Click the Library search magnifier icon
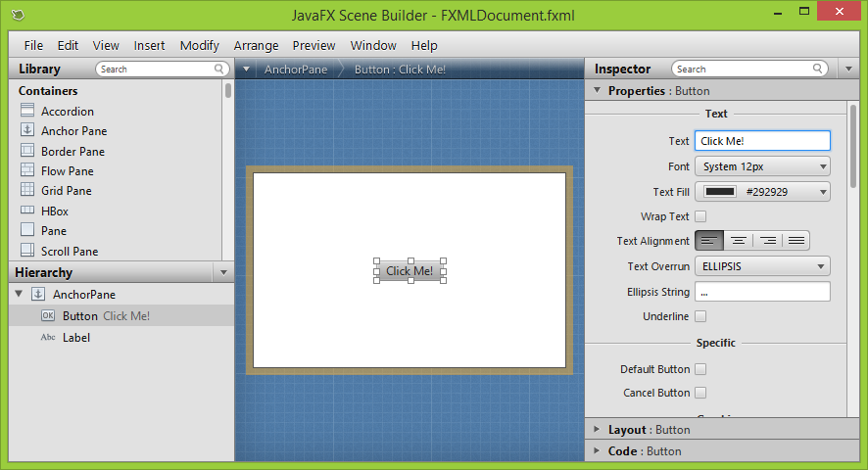This screenshot has width=868, height=470. [x=219, y=69]
